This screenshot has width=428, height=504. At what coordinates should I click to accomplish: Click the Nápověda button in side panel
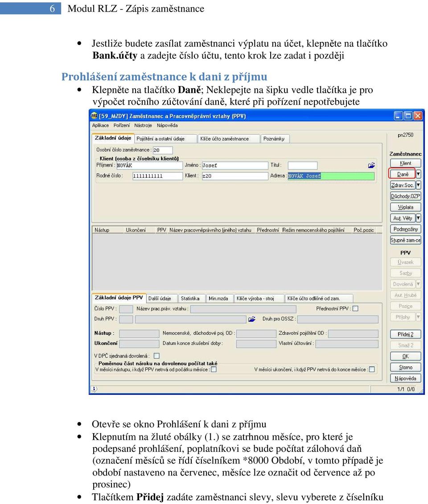coord(405,378)
